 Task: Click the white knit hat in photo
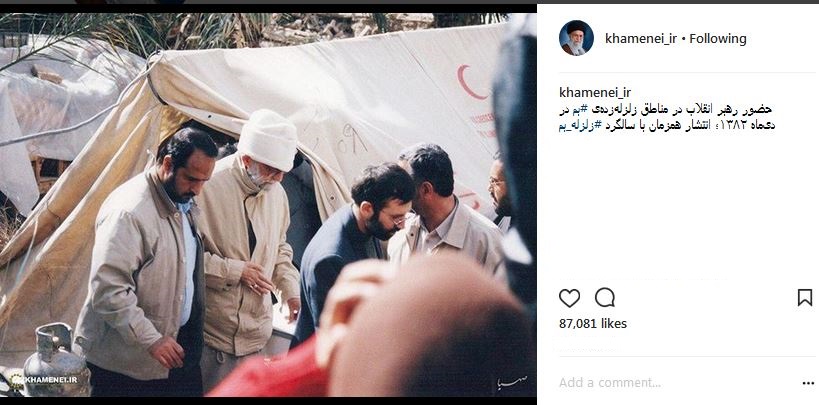[268, 140]
